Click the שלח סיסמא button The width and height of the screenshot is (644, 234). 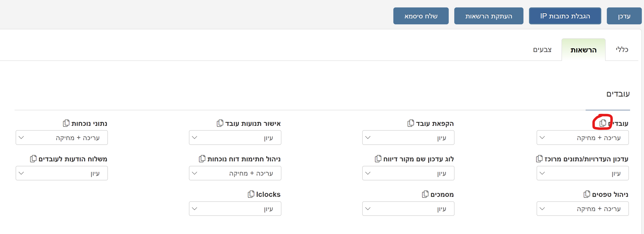pos(421,16)
